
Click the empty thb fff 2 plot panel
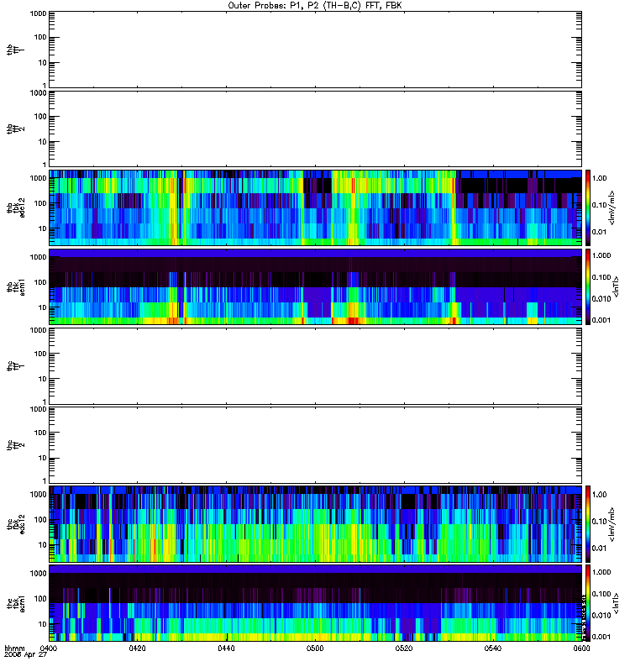tap(315, 129)
